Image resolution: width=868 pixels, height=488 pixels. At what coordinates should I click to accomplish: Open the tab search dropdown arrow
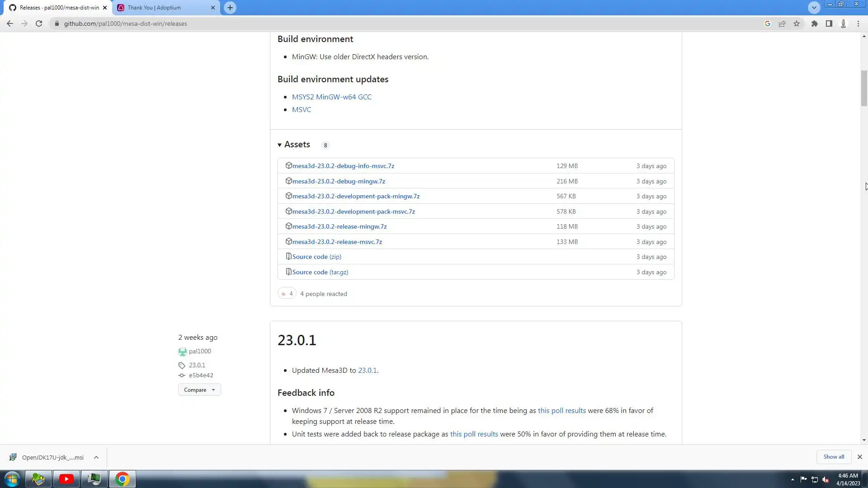click(x=814, y=7)
